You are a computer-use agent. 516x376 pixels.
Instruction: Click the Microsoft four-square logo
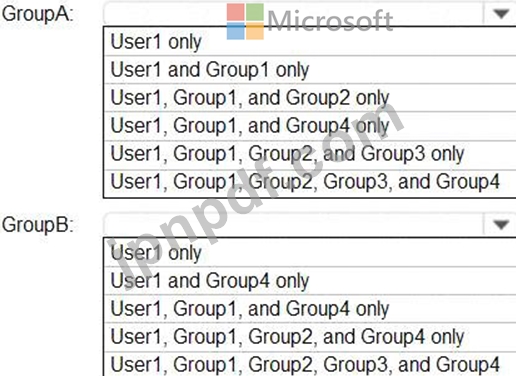[x=245, y=21]
